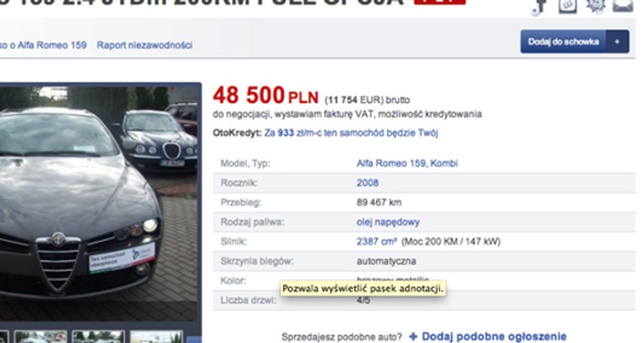Click the (11 754 EUR) brutto text
Viewport: 644px width, 343px height.
pos(367,100)
